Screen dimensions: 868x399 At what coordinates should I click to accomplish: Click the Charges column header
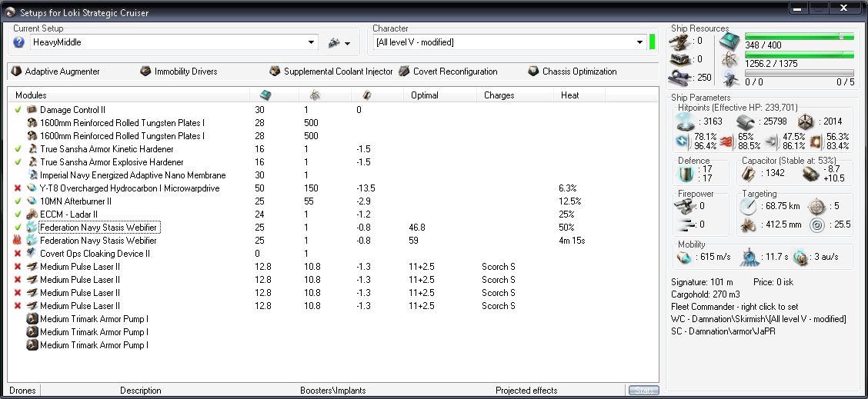[499, 95]
